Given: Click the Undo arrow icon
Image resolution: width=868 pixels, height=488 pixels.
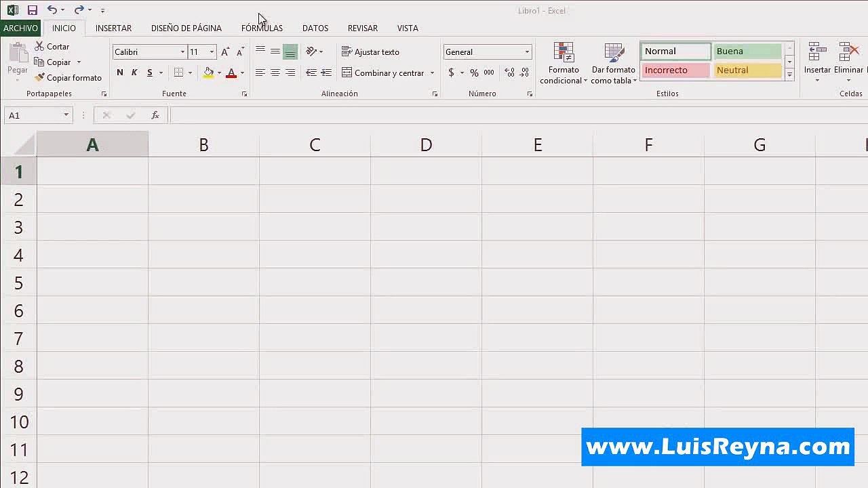Looking at the screenshot, I should pyautogui.click(x=52, y=10).
